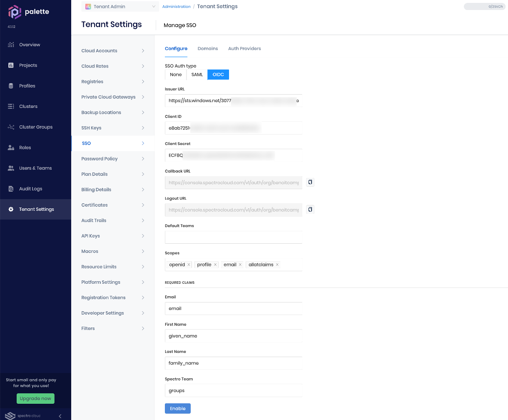Remove the openid scope tag

(x=189, y=265)
